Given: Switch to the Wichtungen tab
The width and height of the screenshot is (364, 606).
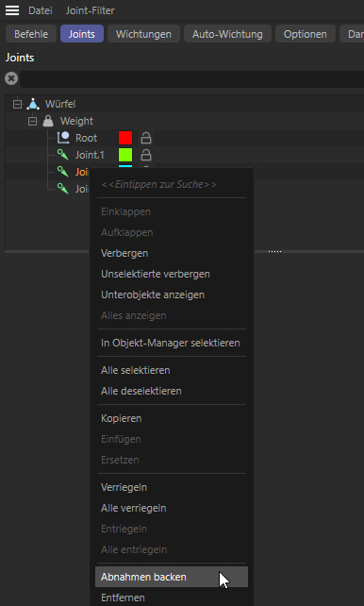Looking at the screenshot, I should 143,34.
